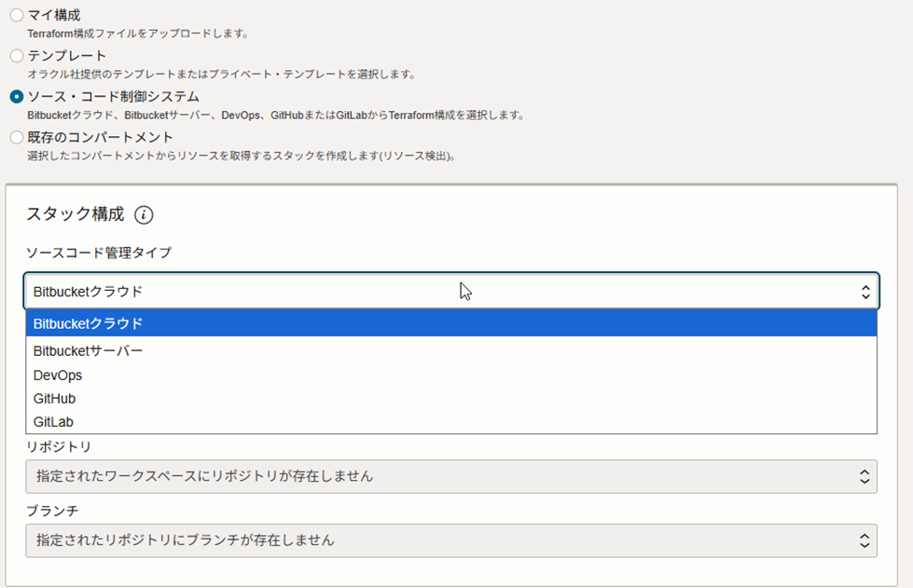This screenshot has height=588, width=913.
Task: Choose DevOps from the dropdown list
Action: [x=451, y=376]
